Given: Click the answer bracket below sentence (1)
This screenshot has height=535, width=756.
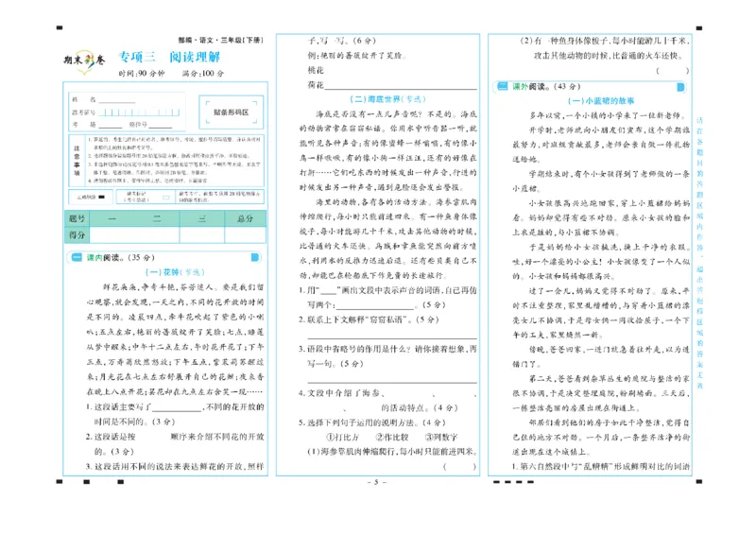Looking at the screenshot, I should coord(459,467).
